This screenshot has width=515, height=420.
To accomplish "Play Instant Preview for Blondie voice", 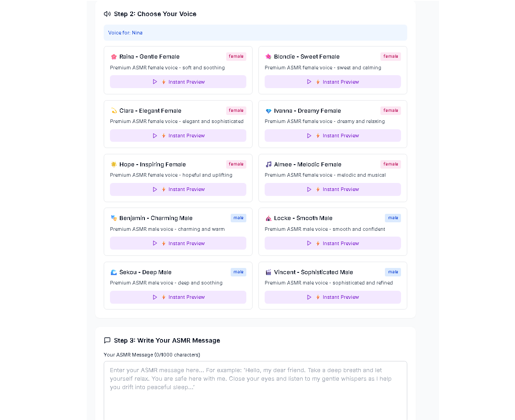I will pyautogui.click(x=333, y=82).
